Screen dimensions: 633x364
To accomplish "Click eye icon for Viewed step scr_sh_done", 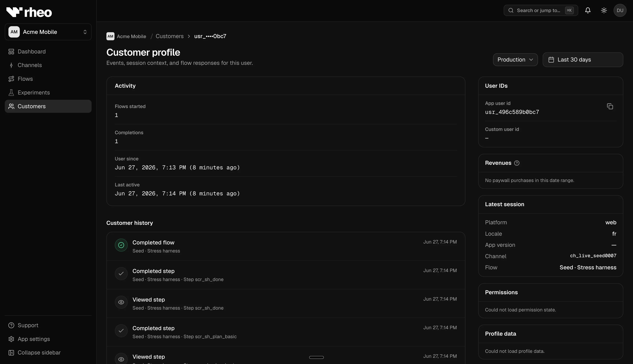I will [121, 302].
